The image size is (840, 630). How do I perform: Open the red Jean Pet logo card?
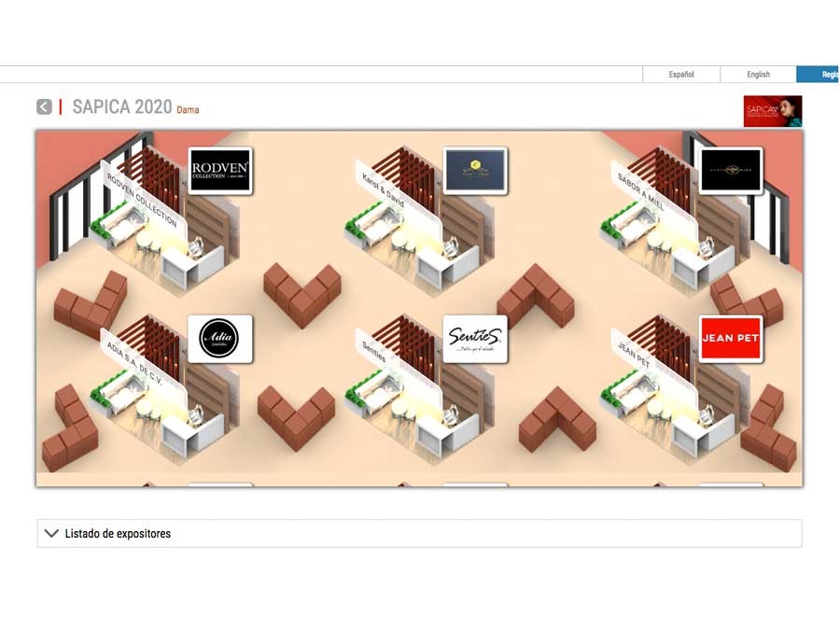(731, 339)
